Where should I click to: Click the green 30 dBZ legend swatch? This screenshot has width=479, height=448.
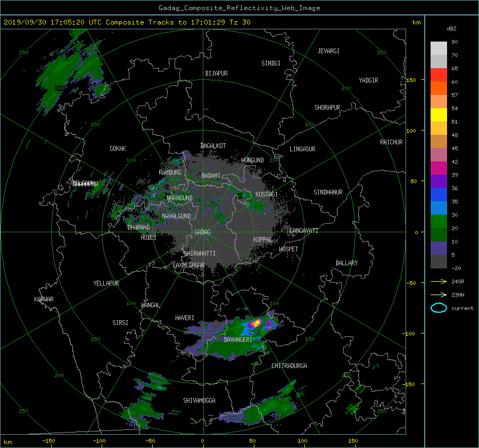click(439, 222)
